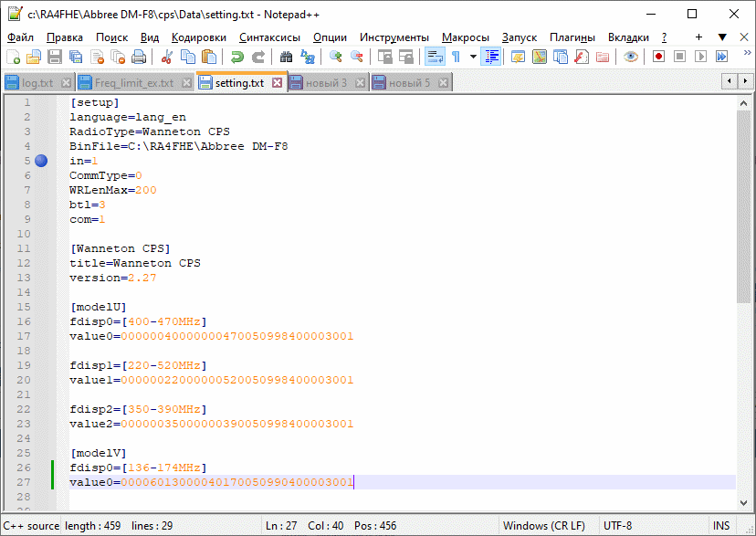Viewport: 756px width, 536px height.
Task: Cut selection with the scissors icon
Action: pyautogui.click(x=167, y=57)
